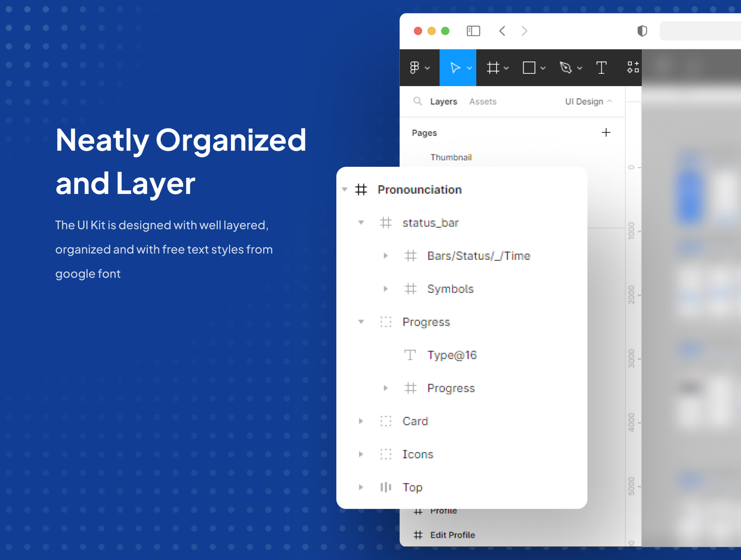Viewport: 741px width, 560px height.
Task: Add a new page with plus button
Action: point(606,133)
